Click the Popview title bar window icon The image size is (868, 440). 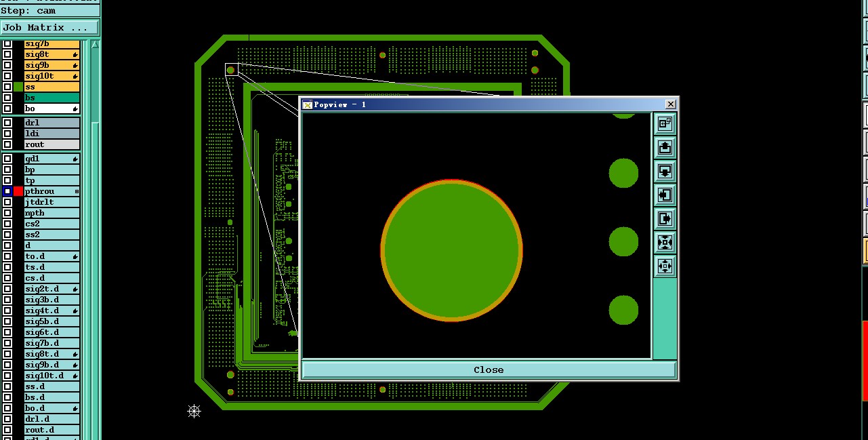(308, 104)
